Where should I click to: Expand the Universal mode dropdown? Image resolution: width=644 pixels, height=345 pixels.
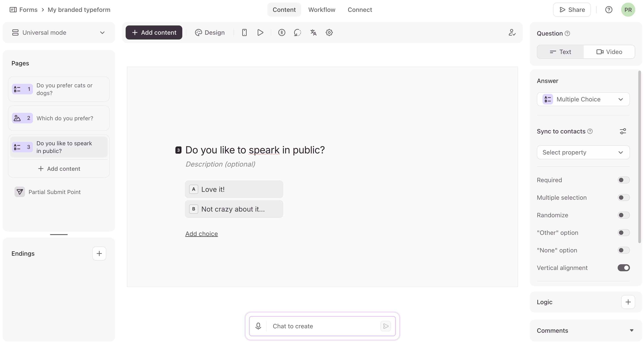59,32
